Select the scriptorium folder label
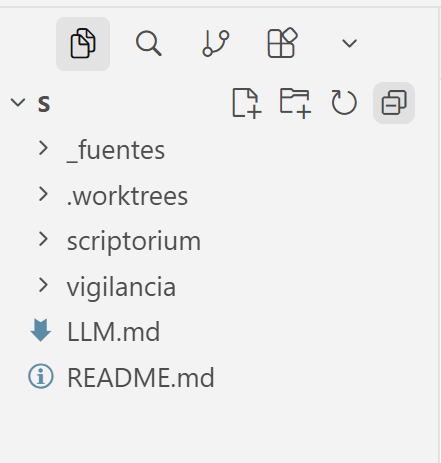This screenshot has height=463, width=441. (134, 242)
